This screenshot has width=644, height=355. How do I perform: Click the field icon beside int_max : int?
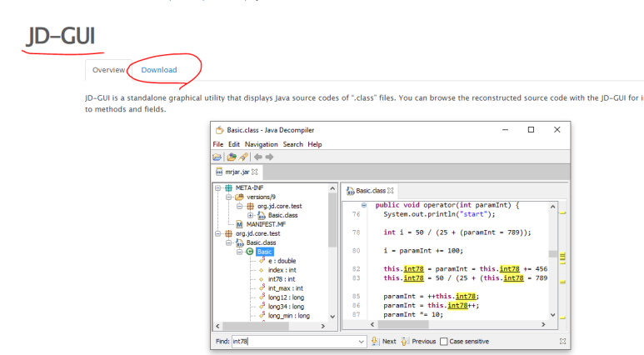coord(262,288)
